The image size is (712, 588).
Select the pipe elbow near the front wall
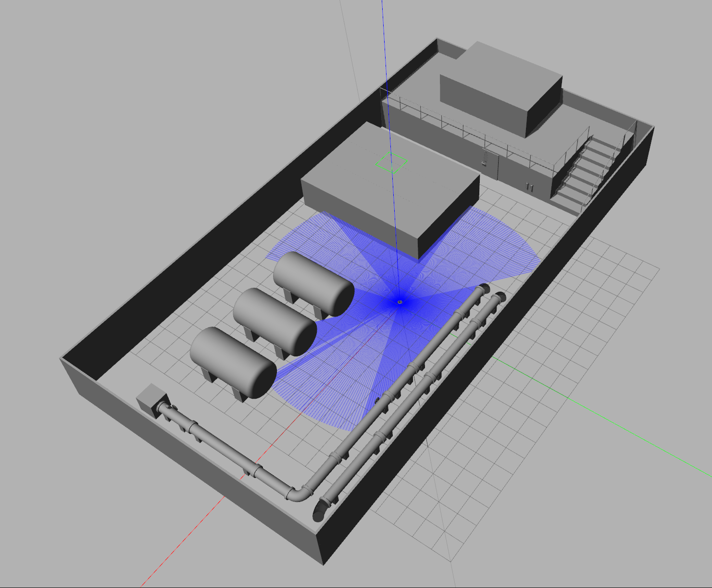299,493
